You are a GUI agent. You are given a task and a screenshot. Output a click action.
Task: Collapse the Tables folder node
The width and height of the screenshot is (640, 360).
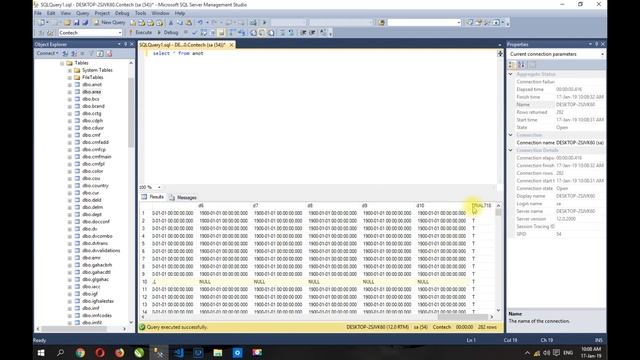pos(62,63)
